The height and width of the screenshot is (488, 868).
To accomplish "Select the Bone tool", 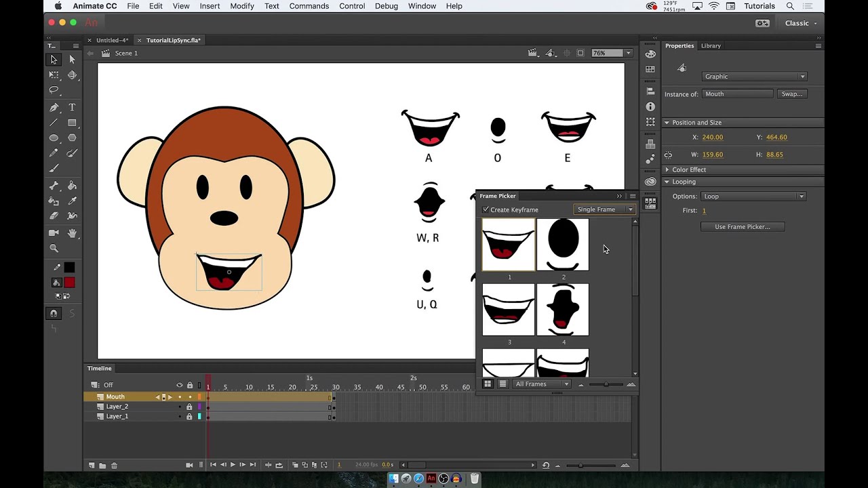I will (x=54, y=186).
